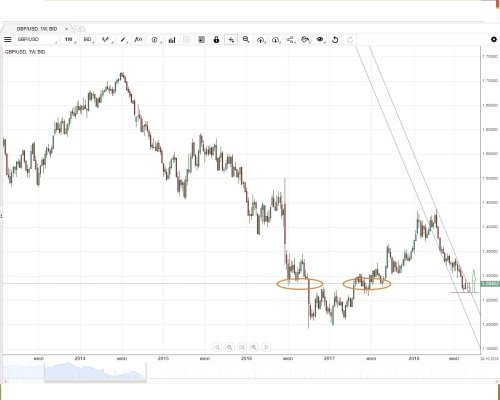Select the drawing pencil tool
The width and height of the screenshot is (500, 400).
123,40
